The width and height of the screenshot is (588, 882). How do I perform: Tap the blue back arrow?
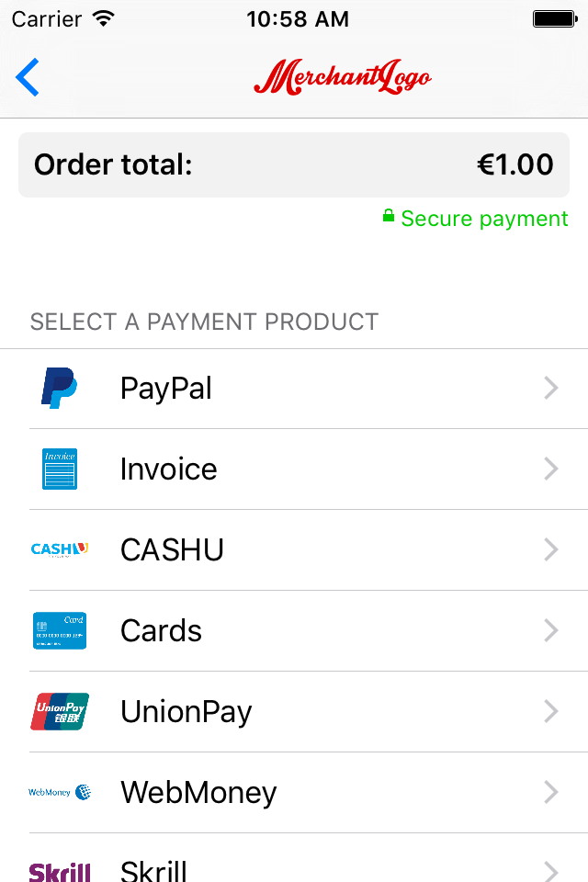(x=28, y=77)
